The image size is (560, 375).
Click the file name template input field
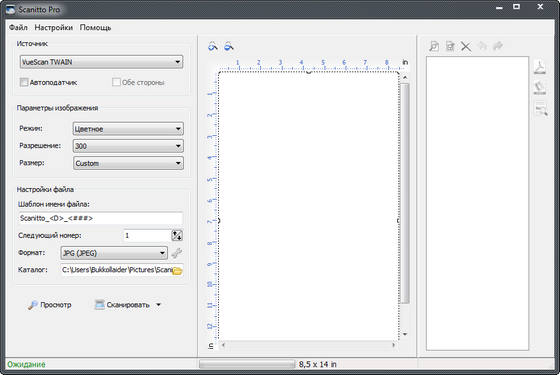pyautogui.click(x=100, y=218)
